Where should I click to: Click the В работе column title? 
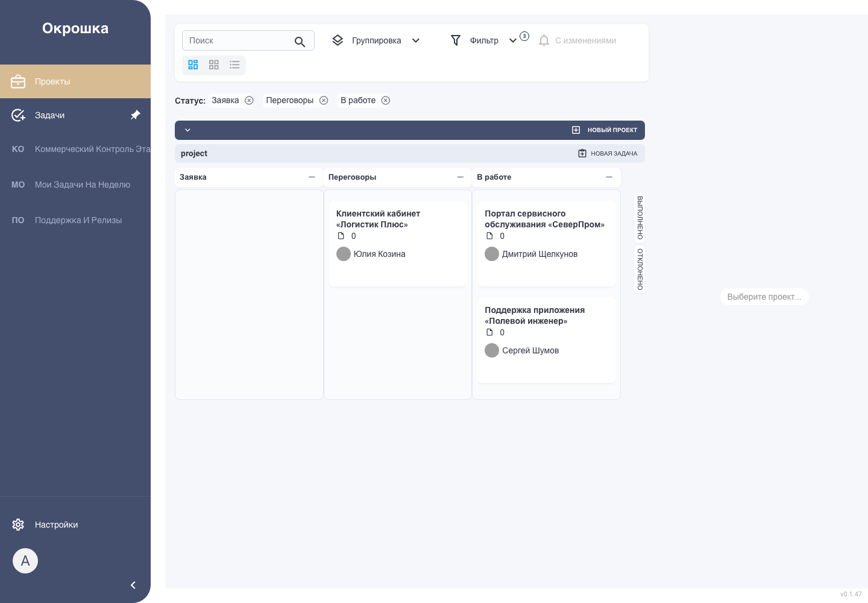click(x=494, y=177)
